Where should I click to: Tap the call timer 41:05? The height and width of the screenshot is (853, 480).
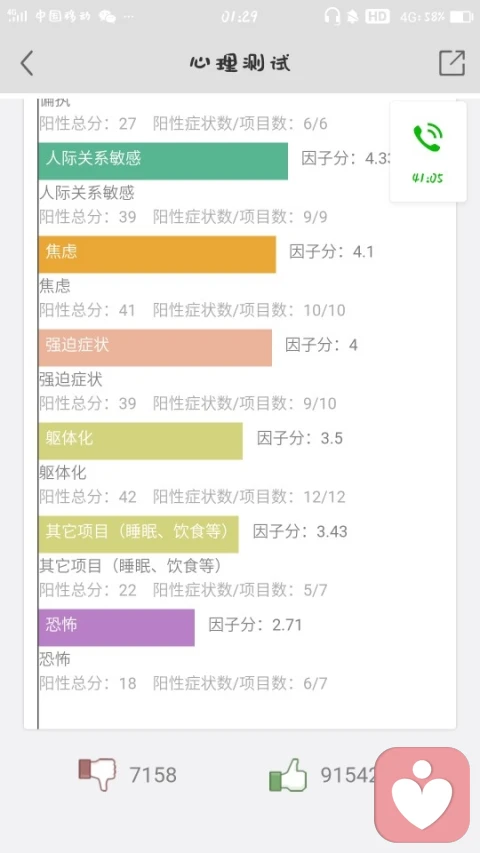(x=428, y=178)
